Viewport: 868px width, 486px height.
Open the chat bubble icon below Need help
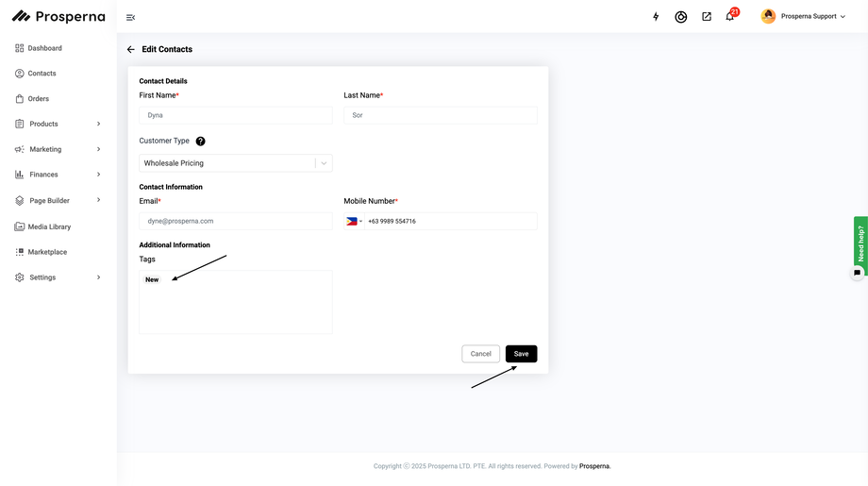(x=857, y=273)
